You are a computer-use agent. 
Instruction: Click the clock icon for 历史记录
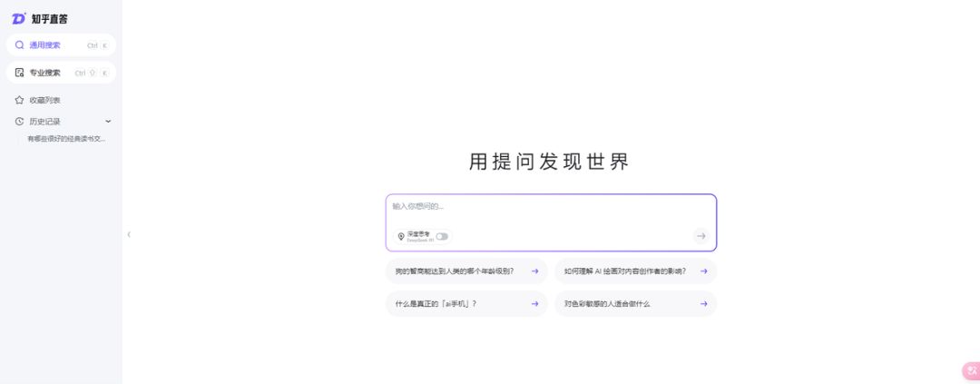click(x=19, y=121)
